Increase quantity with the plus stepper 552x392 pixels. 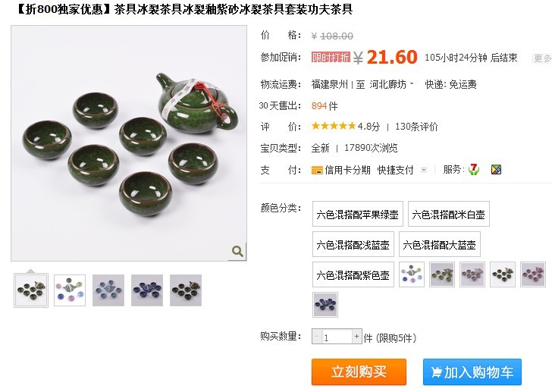[x=356, y=337]
